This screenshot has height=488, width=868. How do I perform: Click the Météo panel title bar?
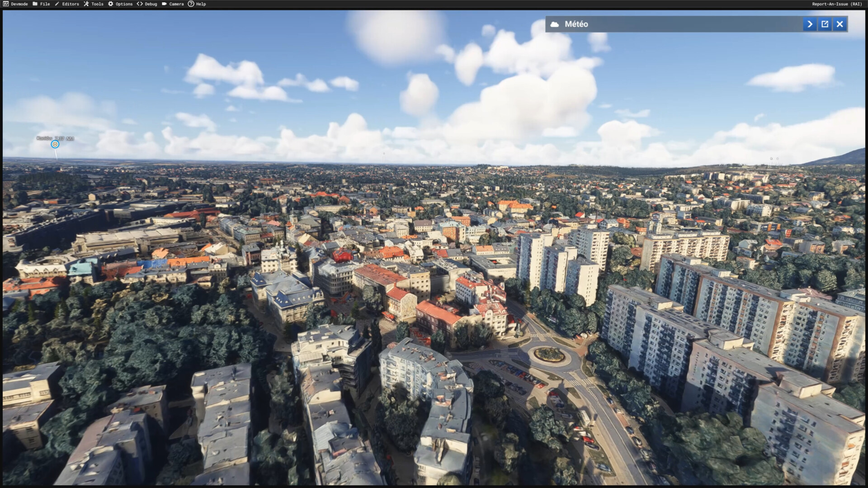[678, 24]
